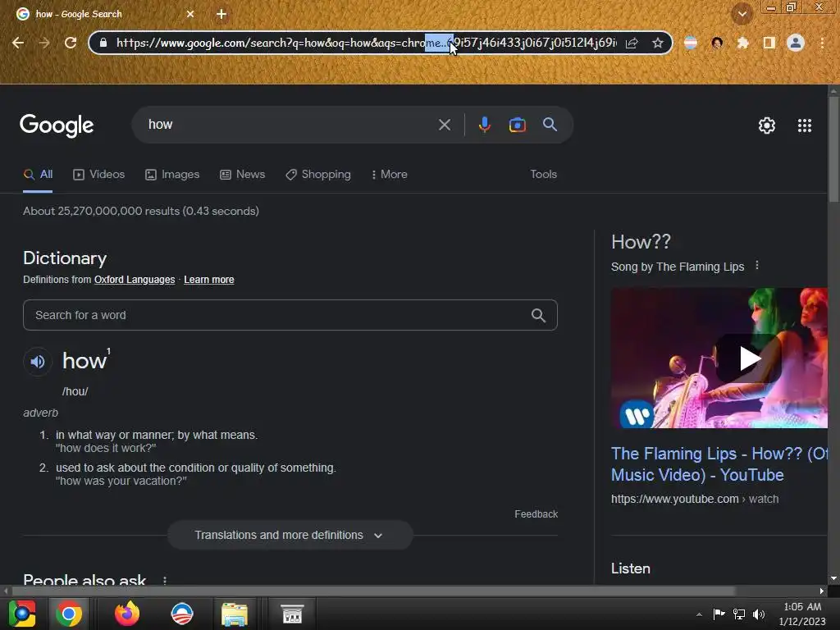Switch to the Shopping tab
This screenshot has width=840, height=630.
318,175
